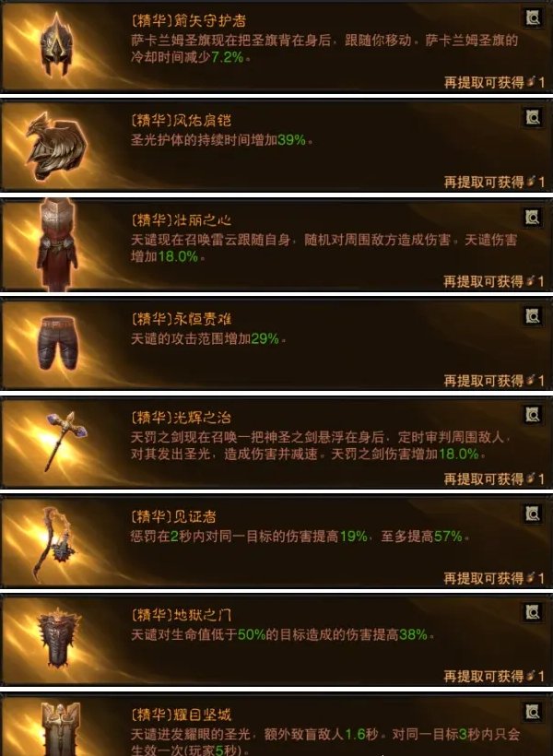The height and width of the screenshot is (756, 553).
Task: Select the pants icon for 永恒责难
Action: pos(57,342)
